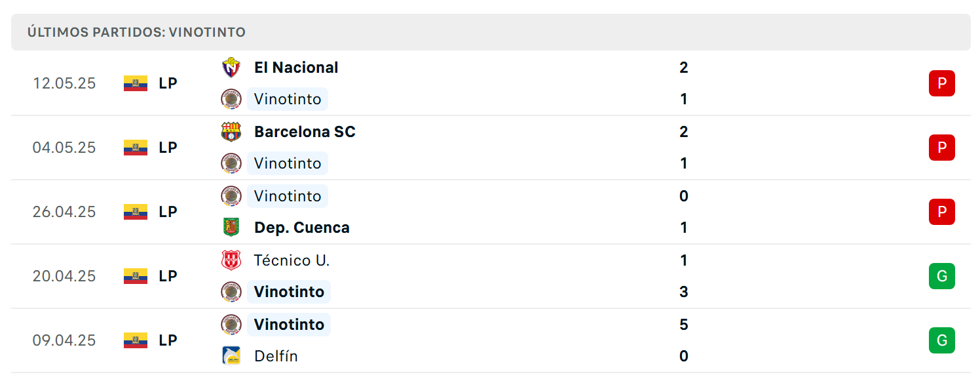Click red P badge for Dep. Cuenca match
The image size is (980, 383).
pos(942,212)
